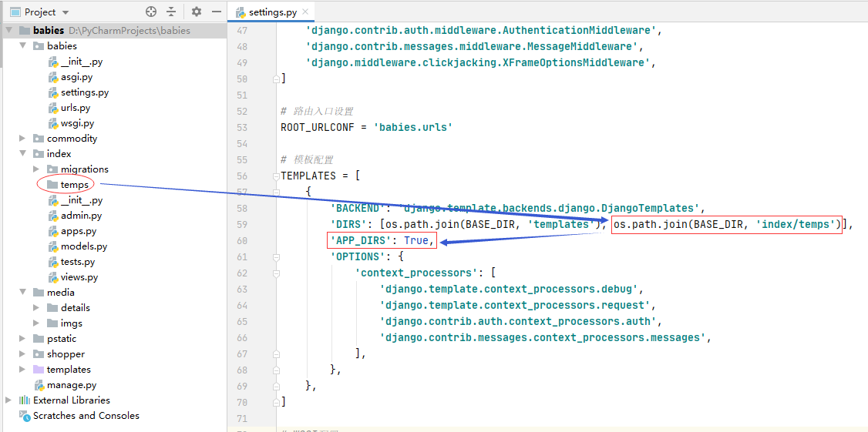This screenshot has width=868, height=432.
Task: Click the details folder icon
Action: click(52, 307)
